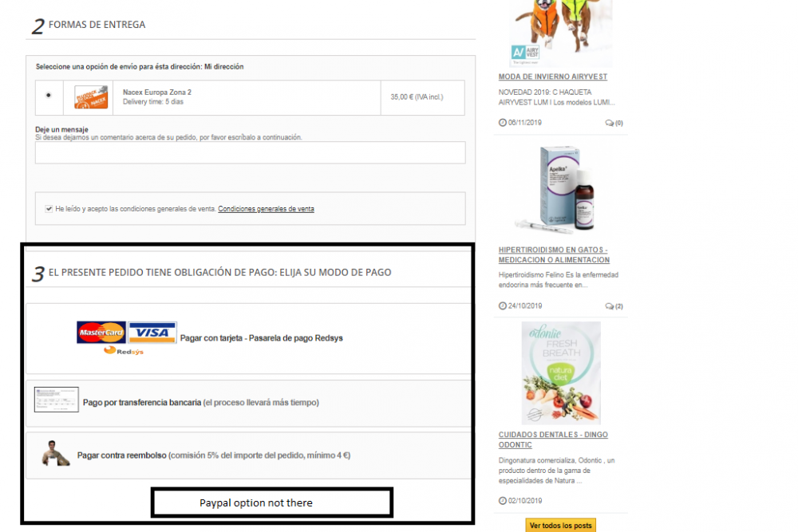Image resolution: width=798 pixels, height=532 pixels.
Task: Toggle the general sales conditions checkbox
Action: click(49, 208)
